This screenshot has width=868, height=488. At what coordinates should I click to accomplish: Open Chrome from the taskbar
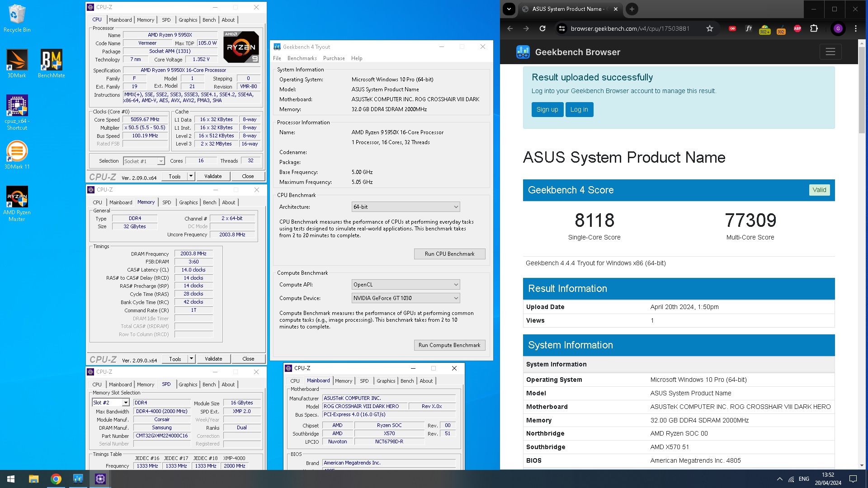pyautogui.click(x=56, y=479)
